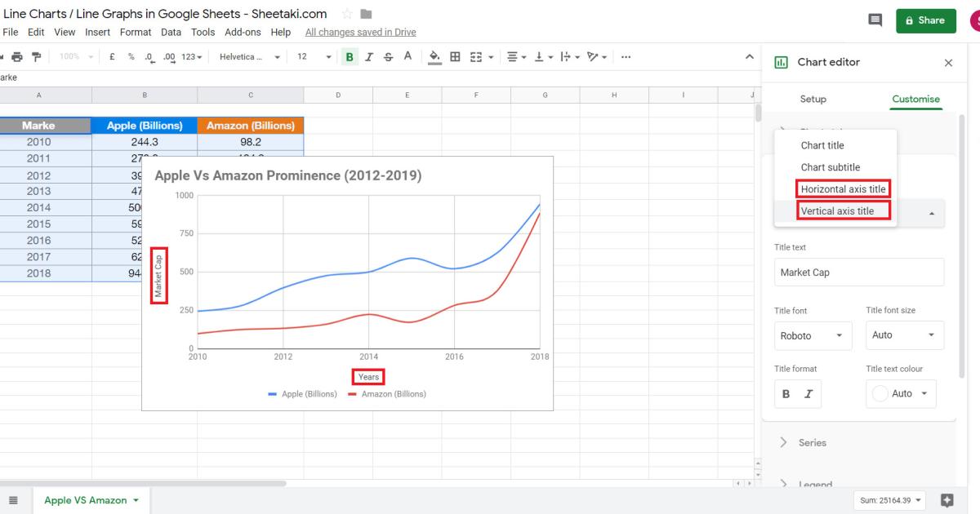The height and width of the screenshot is (514, 980).
Task: Open the Format menu
Action: [136, 32]
